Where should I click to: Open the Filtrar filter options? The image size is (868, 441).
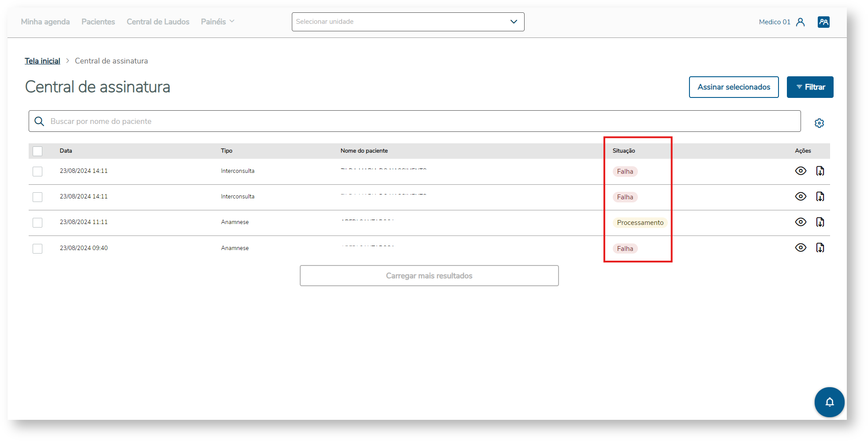coord(810,87)
